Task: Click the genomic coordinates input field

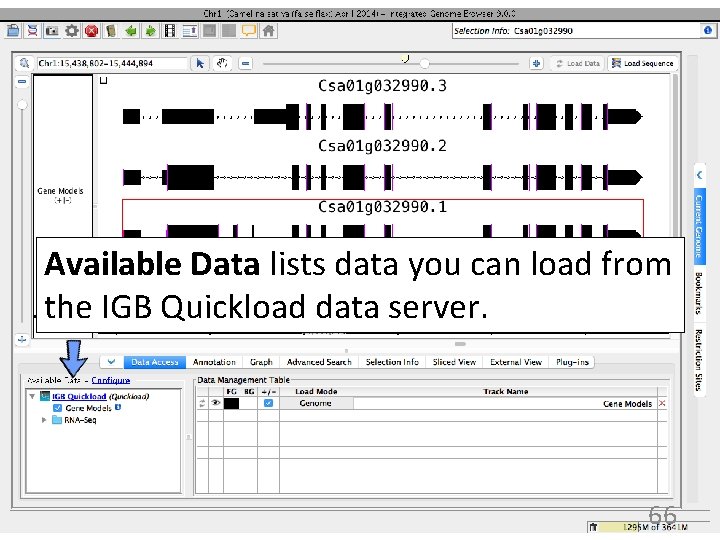Action: click(112, 63)
